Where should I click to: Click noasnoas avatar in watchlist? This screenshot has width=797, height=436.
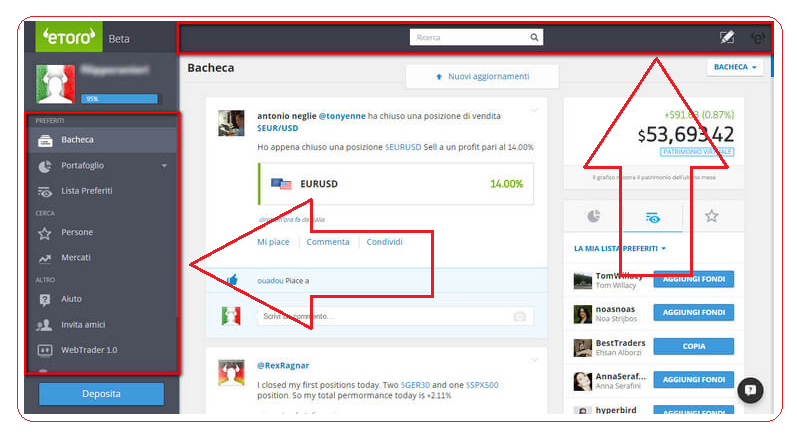(x=583, y=314)
